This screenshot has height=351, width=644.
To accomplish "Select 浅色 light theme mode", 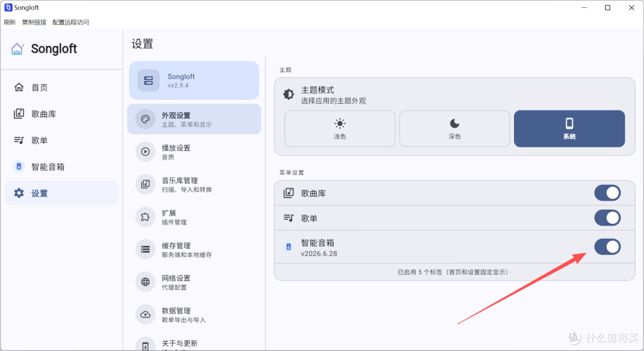I will pyautogui.click(x=340, y=129).
